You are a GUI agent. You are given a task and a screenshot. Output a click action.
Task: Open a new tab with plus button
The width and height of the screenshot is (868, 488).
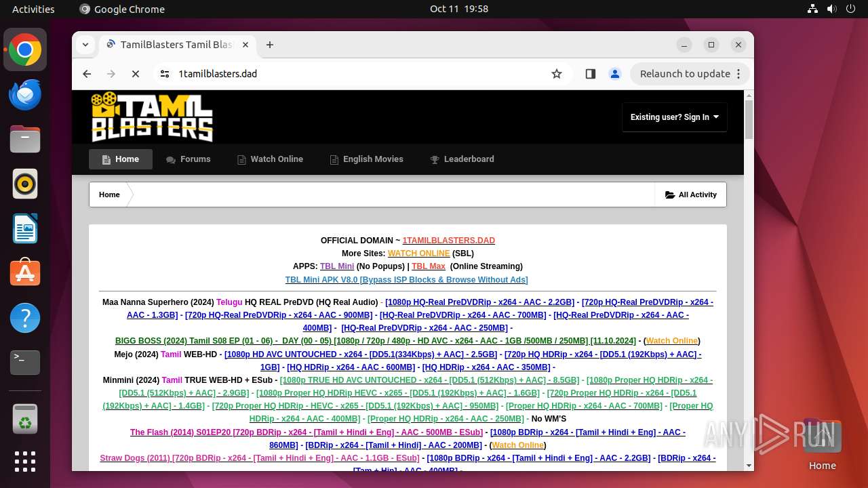click(270, 45)
